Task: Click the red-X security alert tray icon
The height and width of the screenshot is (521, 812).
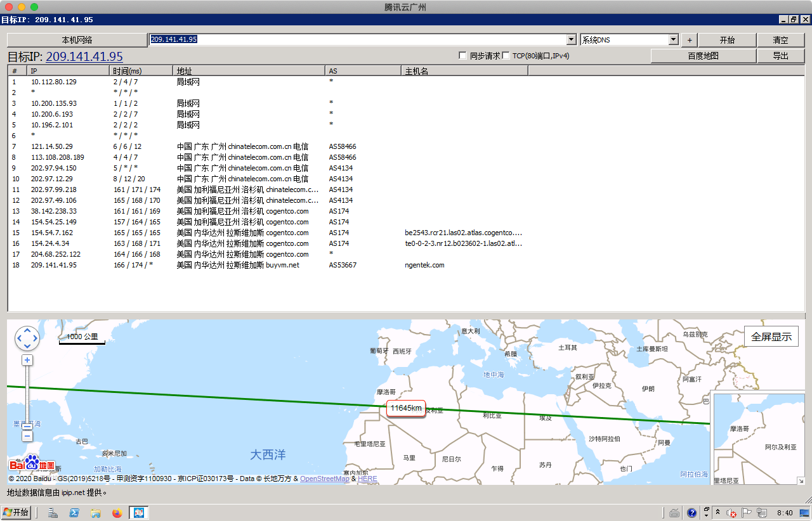Action: coord(731,513)
